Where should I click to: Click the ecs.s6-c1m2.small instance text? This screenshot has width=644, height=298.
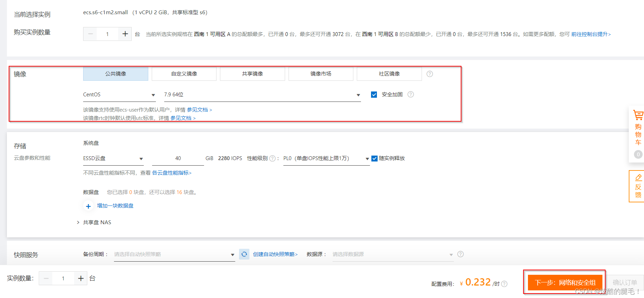(x=105, y=12)
